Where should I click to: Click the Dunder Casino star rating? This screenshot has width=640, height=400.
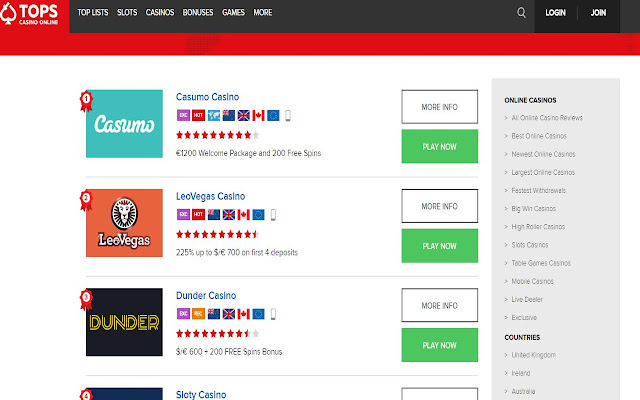218,333
